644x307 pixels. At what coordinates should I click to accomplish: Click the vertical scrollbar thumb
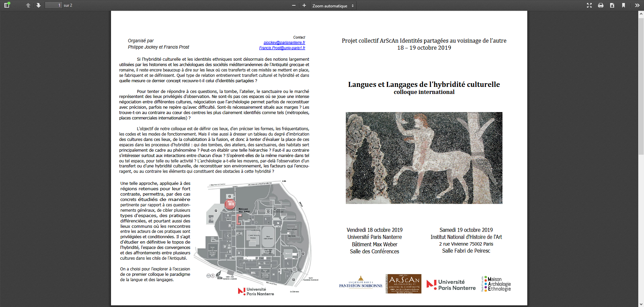pos(641,86)
